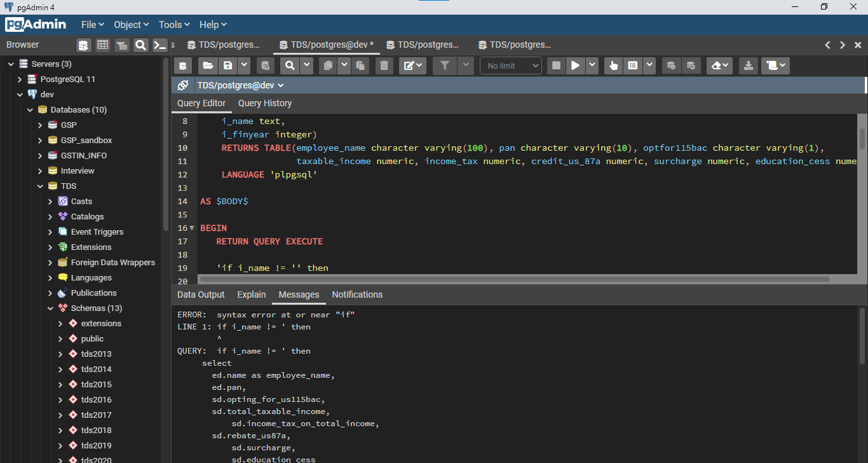Collapse the TDS database node

point(40,186)
